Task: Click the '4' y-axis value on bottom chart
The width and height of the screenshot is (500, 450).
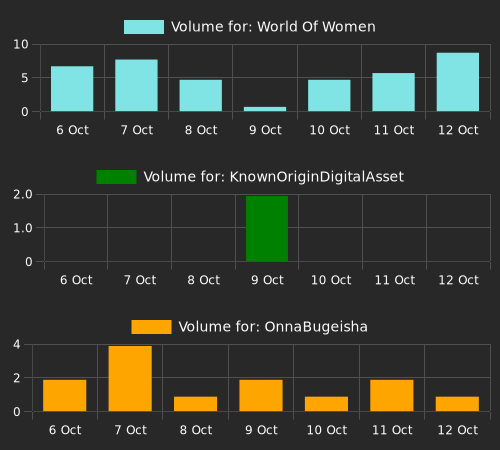Action: coord(17,344)
